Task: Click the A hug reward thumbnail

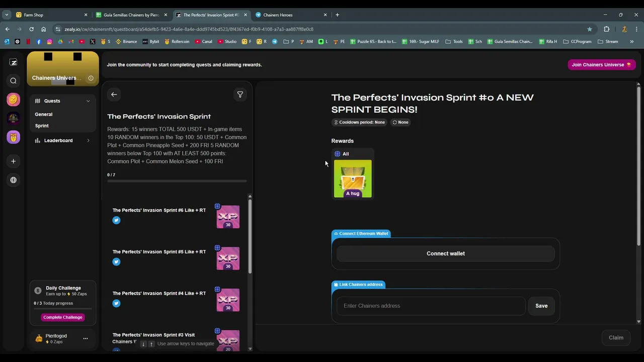Action: [x=353, y=178]
